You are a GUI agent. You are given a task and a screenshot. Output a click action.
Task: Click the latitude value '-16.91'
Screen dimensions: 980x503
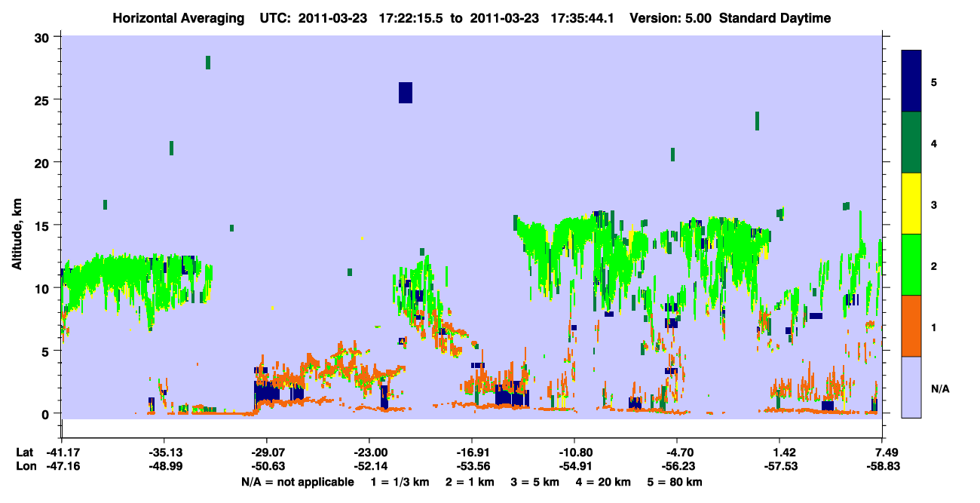tap(471, 452)
